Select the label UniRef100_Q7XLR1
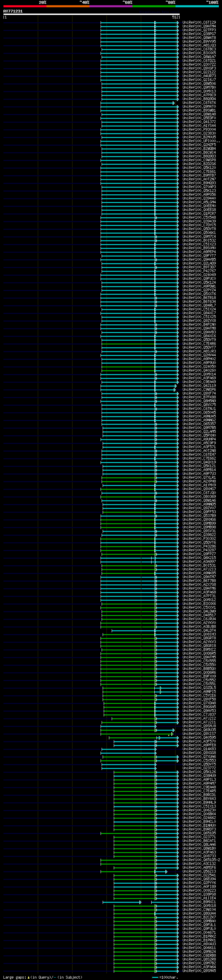222x980 pixels. tap(199, 477)
